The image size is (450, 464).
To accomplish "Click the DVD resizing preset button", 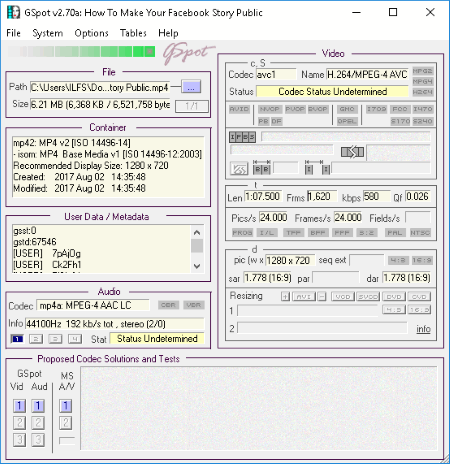I will click(x=394, y=296).
